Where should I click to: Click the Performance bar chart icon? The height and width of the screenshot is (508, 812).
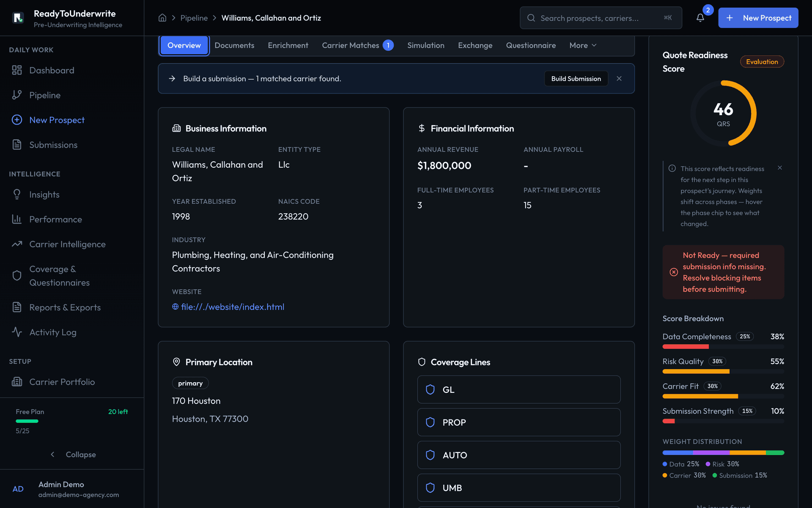[17, 219]
